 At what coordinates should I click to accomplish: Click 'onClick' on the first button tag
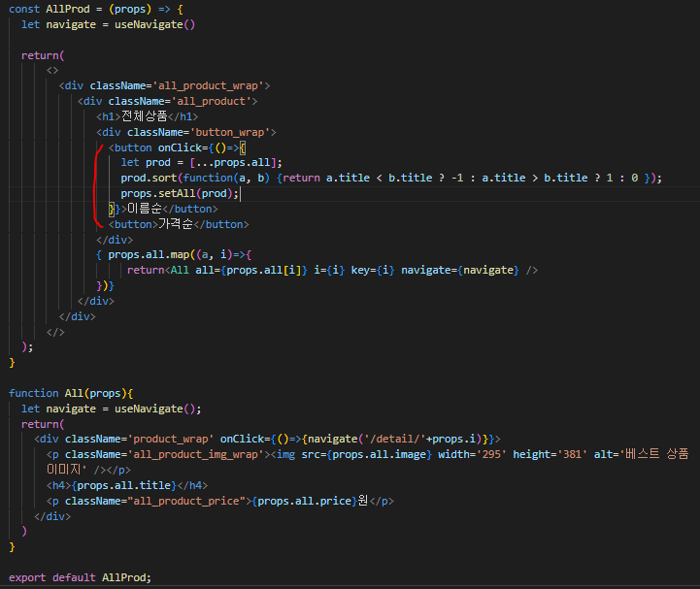coord(180,147)
